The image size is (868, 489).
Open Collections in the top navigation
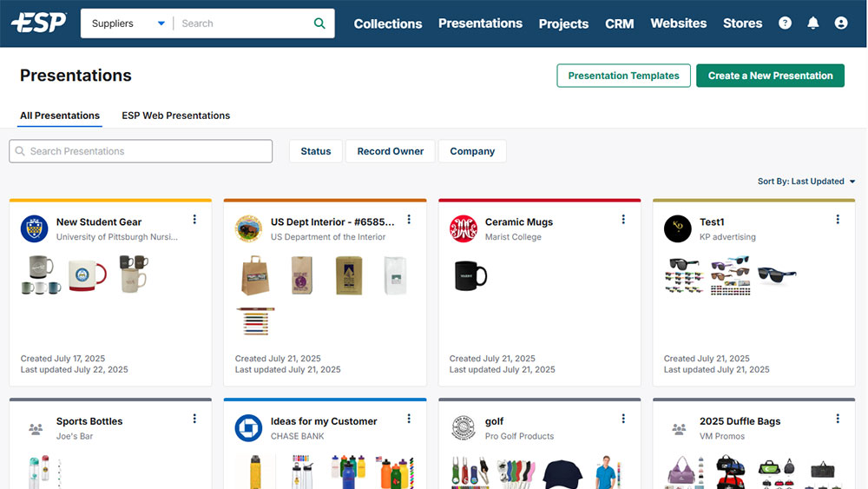coord(388,23)
